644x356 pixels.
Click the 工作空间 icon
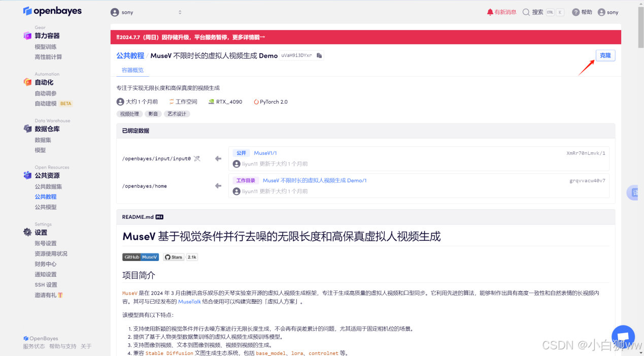(172, 102)
